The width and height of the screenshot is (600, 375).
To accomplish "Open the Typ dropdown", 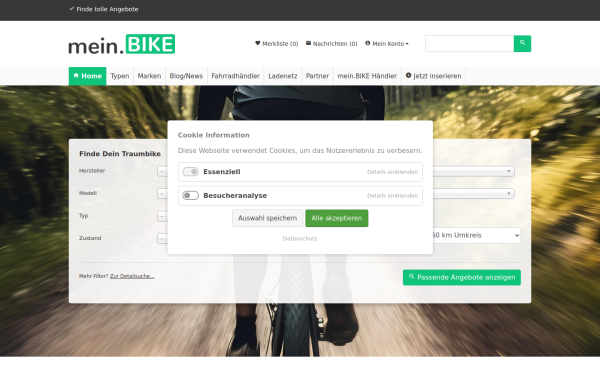I will coord(162,216).
